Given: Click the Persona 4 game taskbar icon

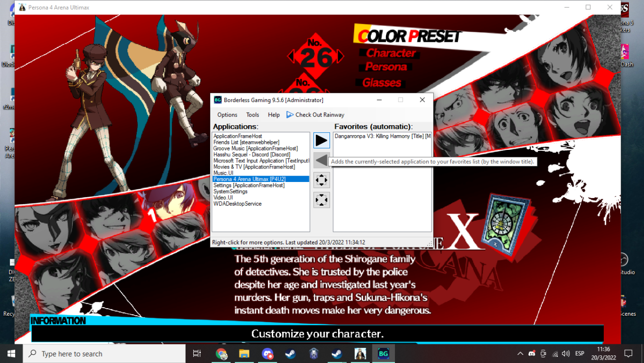Looking at the screenshot, I should pos(360,354).
